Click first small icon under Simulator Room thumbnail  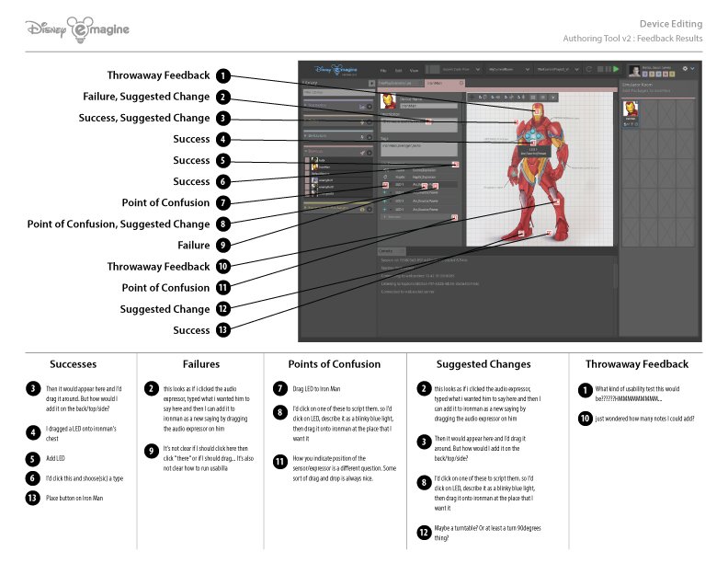point(625,124)
